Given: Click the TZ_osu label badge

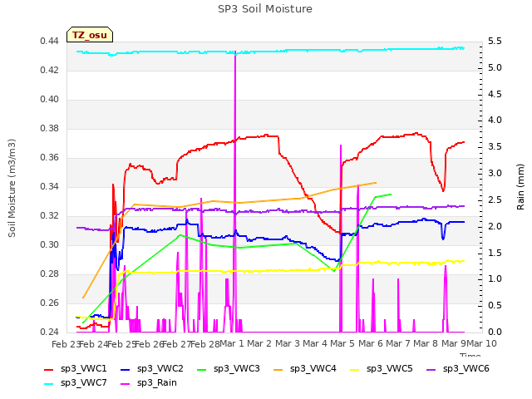Looking at the screenshot, I should click(90, 35).
